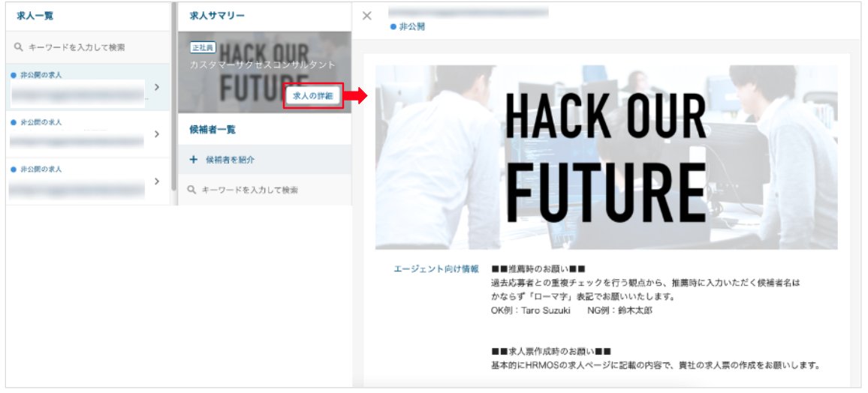
Task: Select the third 非公開の求人 list item
Action: [x=87, y=181]
